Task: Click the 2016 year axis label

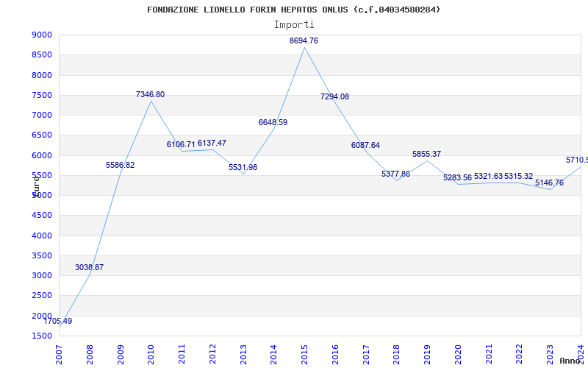Action: (x=336, y=355)
